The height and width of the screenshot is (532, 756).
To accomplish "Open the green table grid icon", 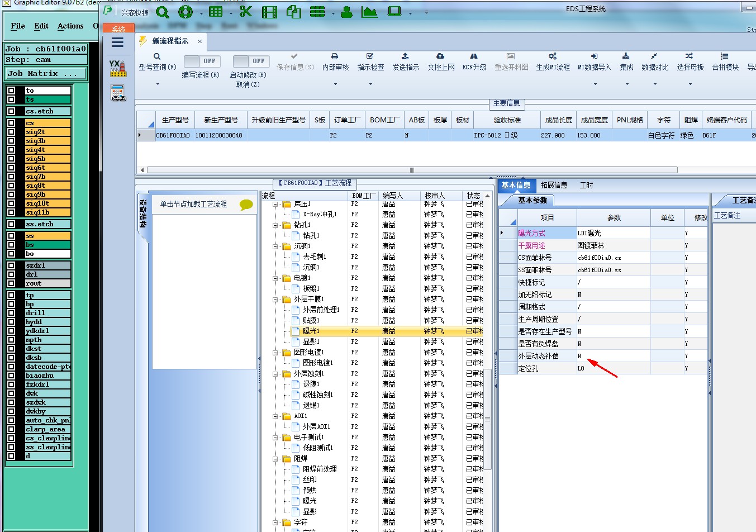I will [x=216, y=12].
